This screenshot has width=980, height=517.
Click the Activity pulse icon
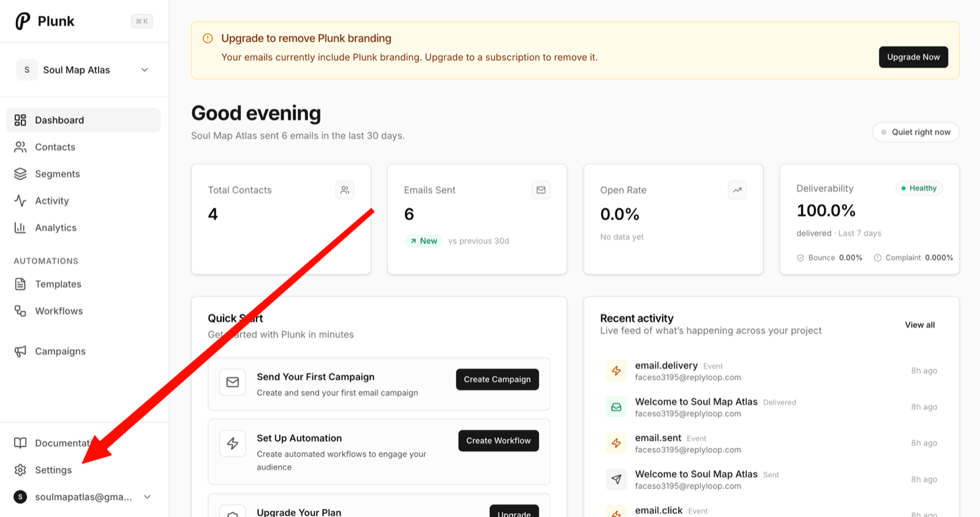coord(20,201)
